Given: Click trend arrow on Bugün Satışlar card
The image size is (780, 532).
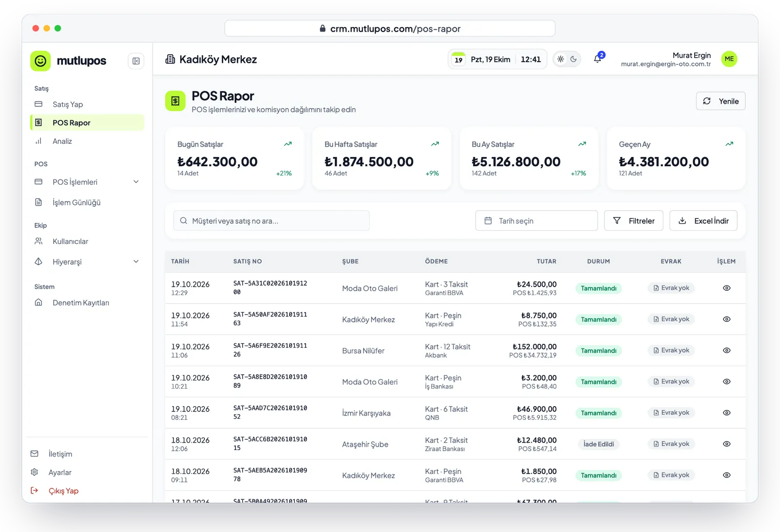Looking at the screenshot, I should (x=288, y=144).
